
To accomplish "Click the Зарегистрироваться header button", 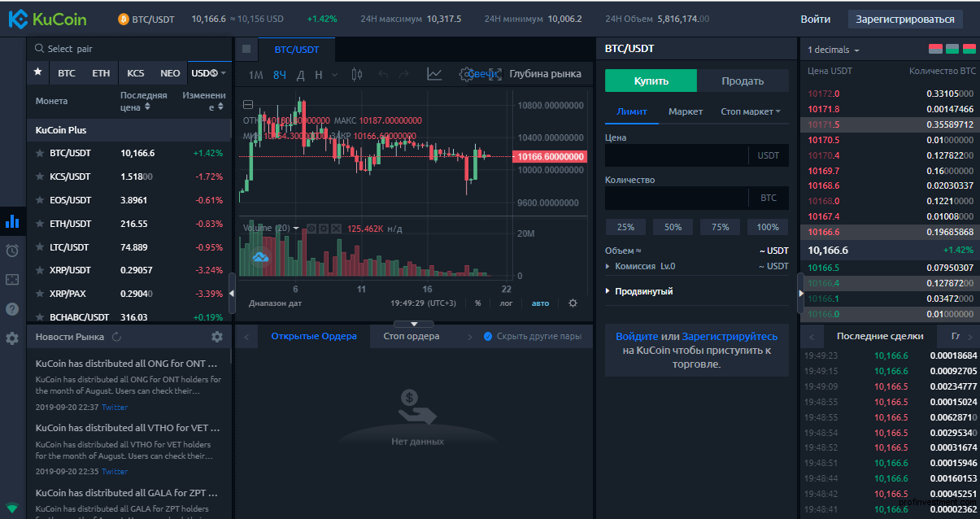I will 905,19.
